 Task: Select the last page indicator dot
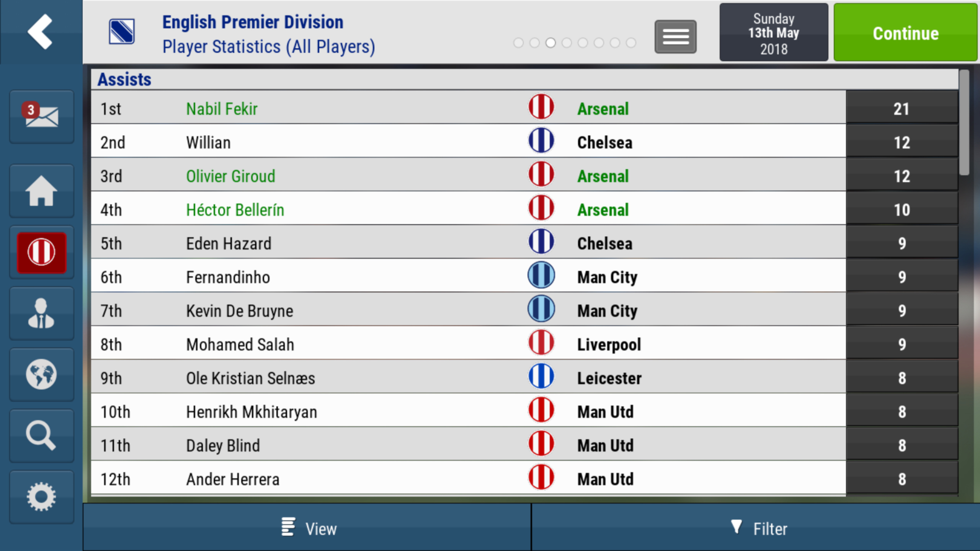[631, 43]
